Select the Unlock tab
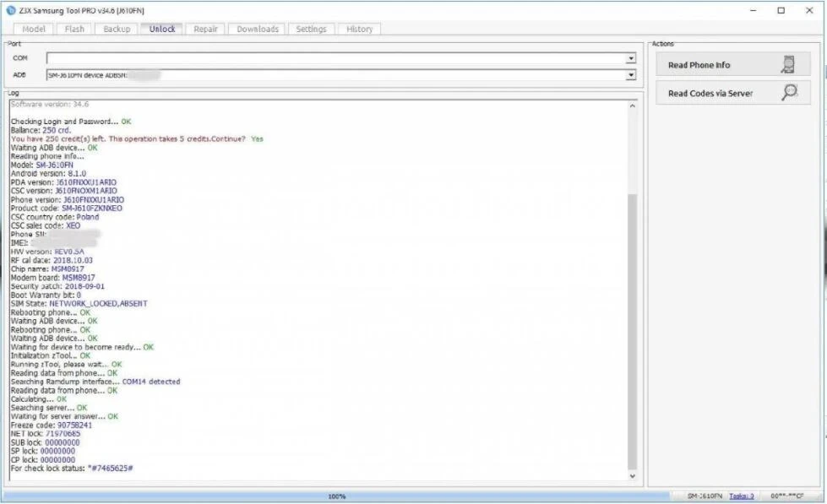This screenshot has height=504, width=827. point(162,29)
